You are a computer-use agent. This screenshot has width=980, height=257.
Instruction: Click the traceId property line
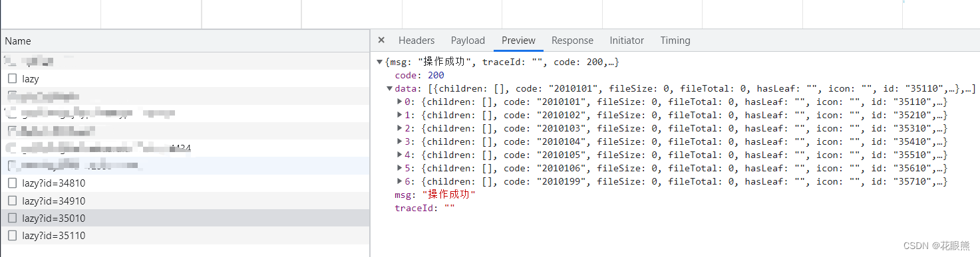(424, 208)
